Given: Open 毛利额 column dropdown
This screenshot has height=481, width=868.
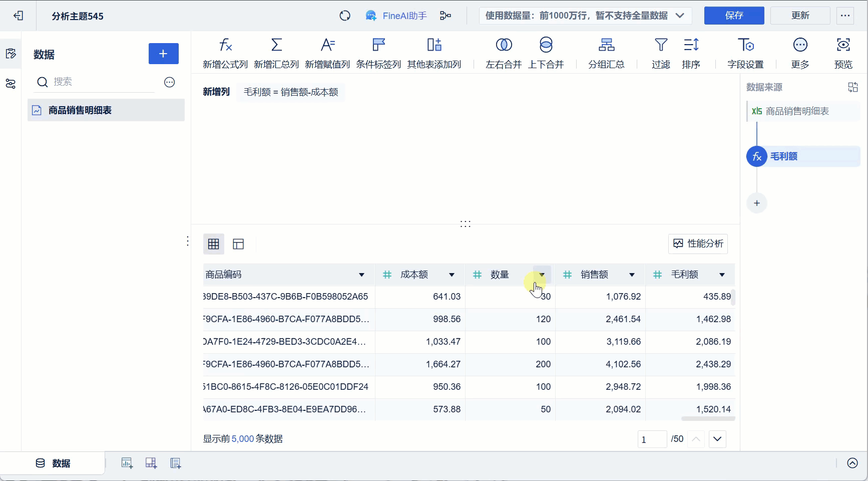Looking at the screenshot, I should (722, 275).
